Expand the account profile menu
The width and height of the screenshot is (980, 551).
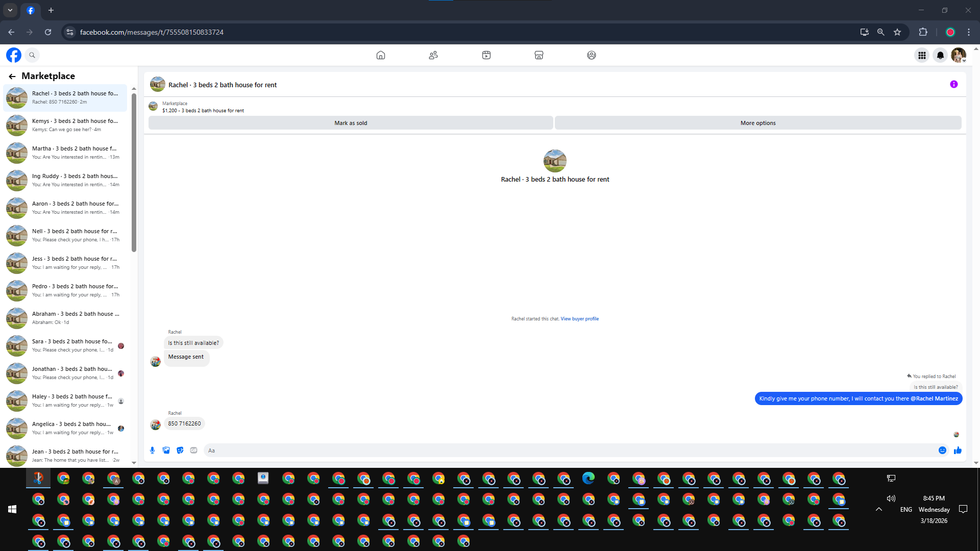pyautogui.click(x=959, y=55)
